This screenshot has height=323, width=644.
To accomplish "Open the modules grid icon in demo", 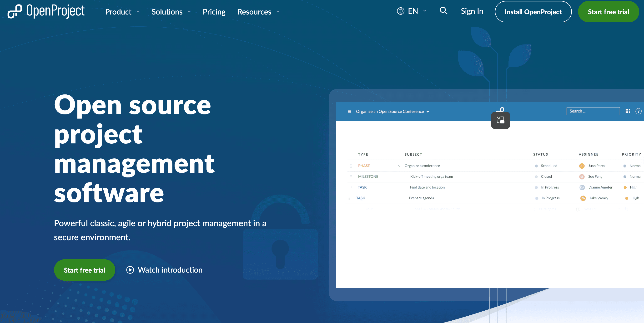I will 628,111.
